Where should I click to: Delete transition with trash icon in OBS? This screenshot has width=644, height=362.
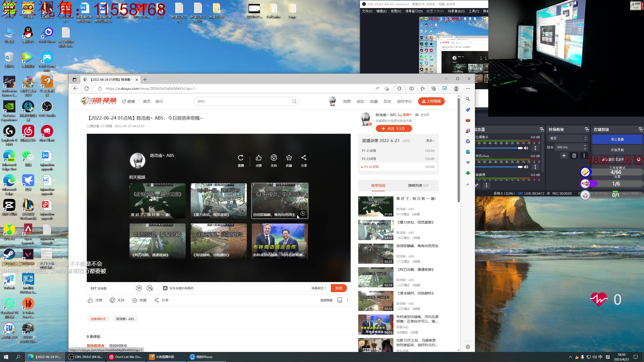574,156
